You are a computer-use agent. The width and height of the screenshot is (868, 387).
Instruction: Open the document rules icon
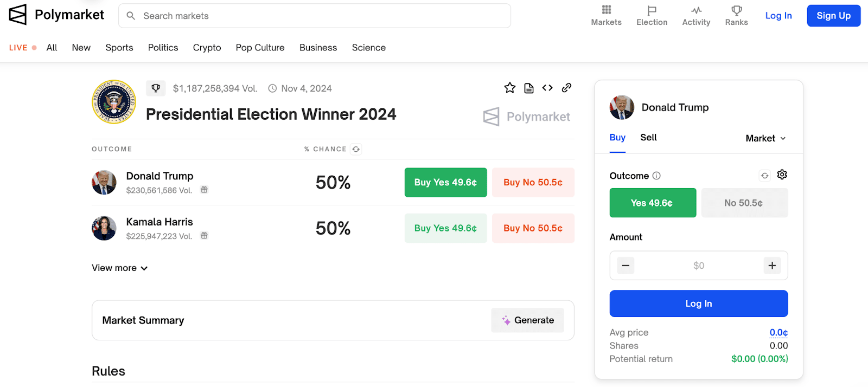529,88
